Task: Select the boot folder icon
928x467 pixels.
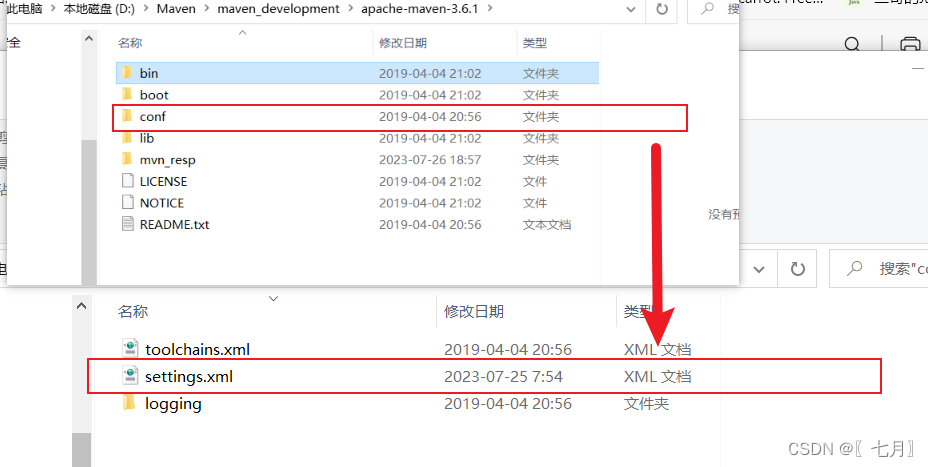Action: tap(127, 94)
